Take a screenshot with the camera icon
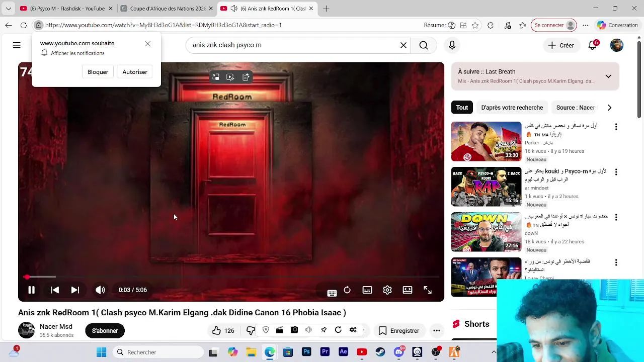The height and width of the screenshot is (362, 644). tap(294, 330)
